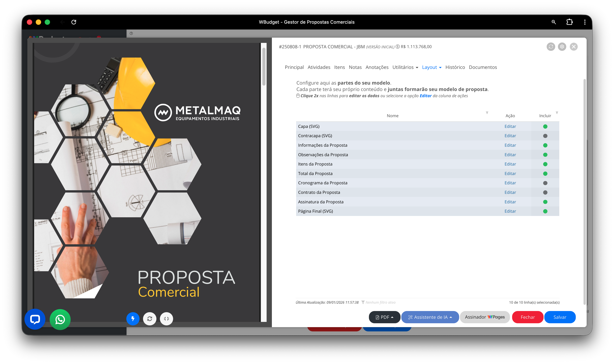This screenshot has height=364, width=614.
Task: Open the PDF dropdown button
Action: (384, 317)
